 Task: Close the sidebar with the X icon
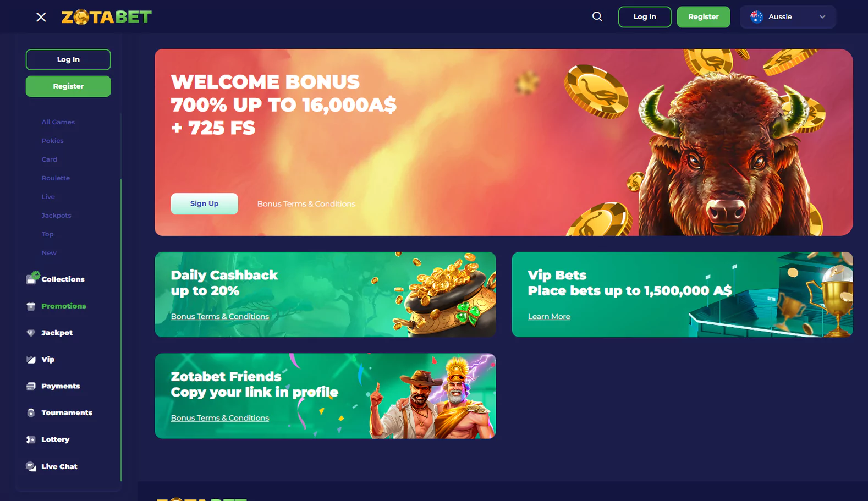(41, 17)
